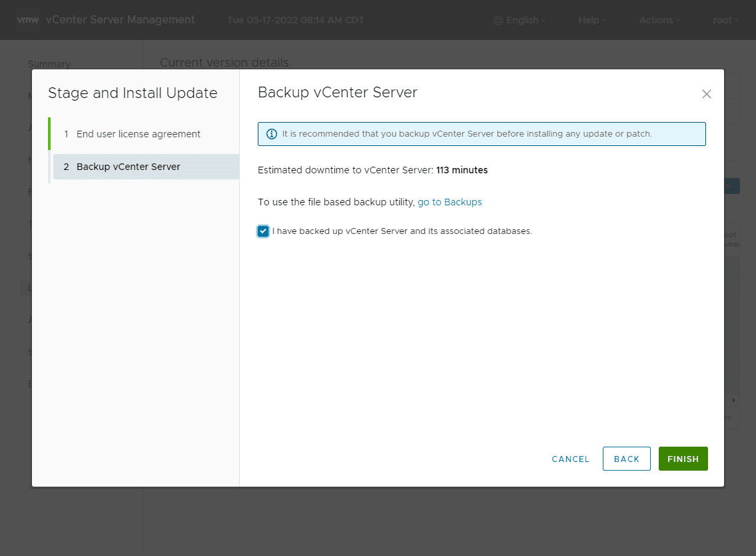Click the vCenter Server Management title

coord(121,20)
